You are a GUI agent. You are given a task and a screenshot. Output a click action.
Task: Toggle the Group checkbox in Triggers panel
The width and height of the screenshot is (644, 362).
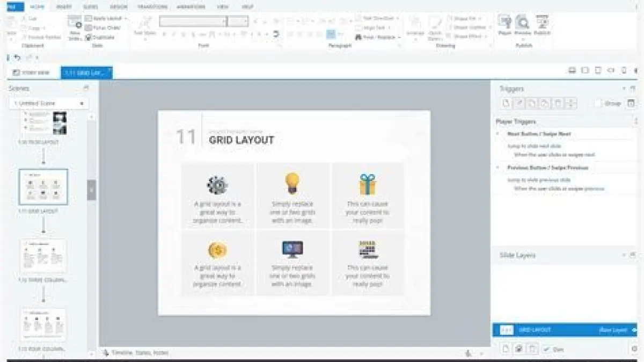[x=598, y=104]
